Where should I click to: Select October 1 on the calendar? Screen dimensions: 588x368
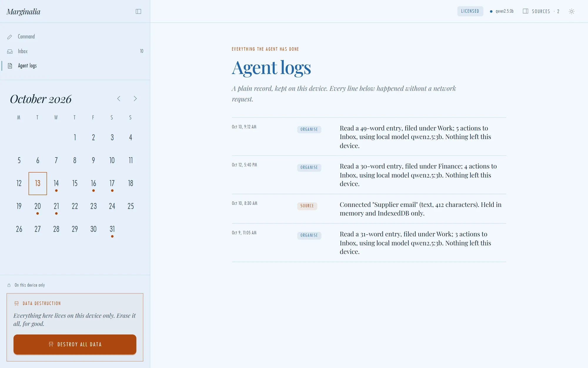(75, 137)
